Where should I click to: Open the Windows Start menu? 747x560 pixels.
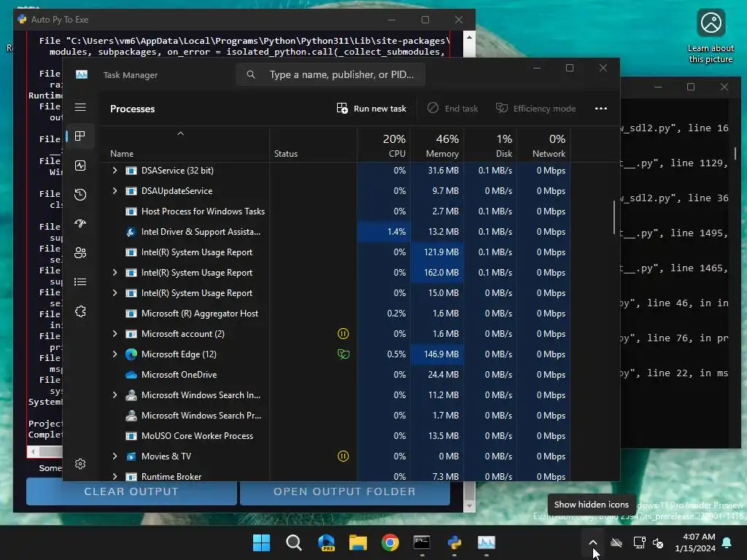click(262, 542)
